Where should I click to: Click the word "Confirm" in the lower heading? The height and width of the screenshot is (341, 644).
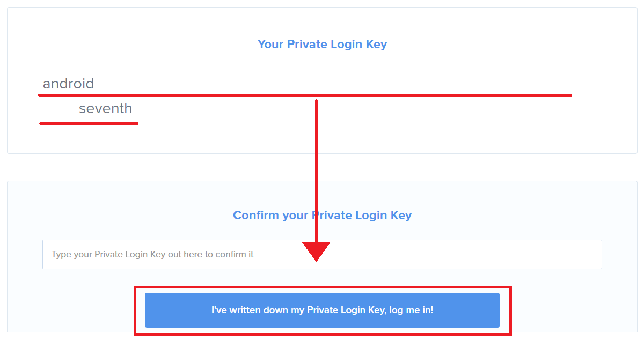coord(255,216)
